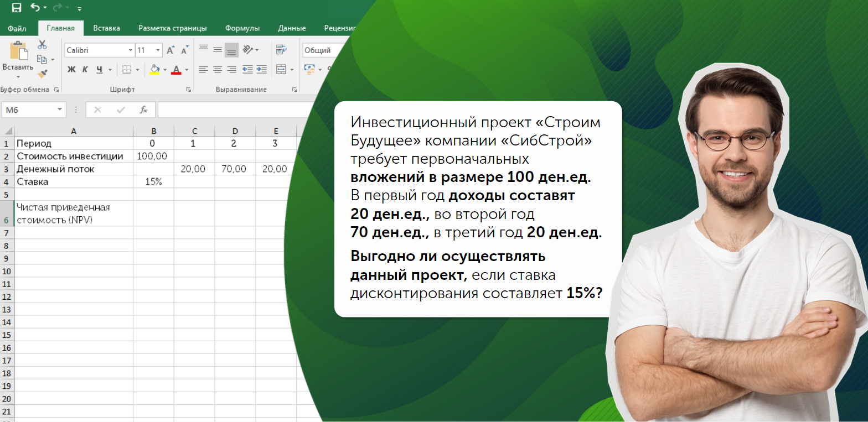The height and width of the screenshot is (422, 868).
Task: Select the cell containing 70,00
Action: click(x=235, y=169)
